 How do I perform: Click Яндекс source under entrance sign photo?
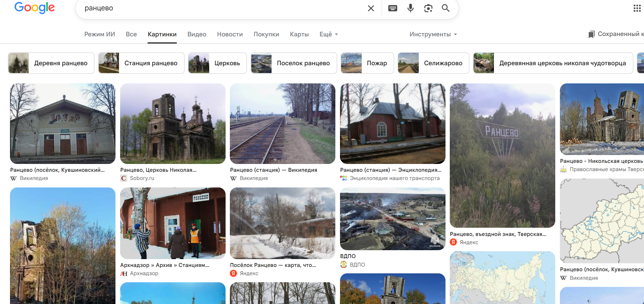(x=469, y=242)
